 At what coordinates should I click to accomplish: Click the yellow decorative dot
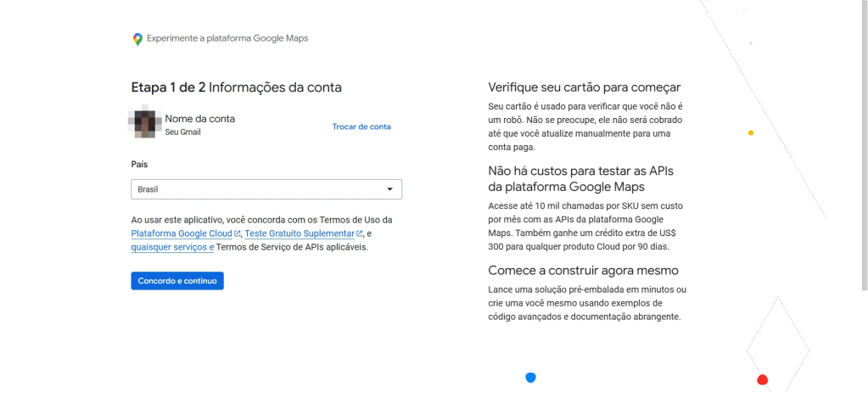pos(751,133)
